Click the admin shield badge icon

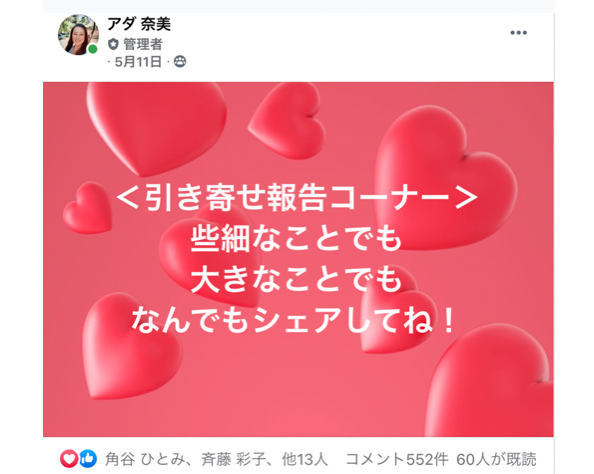click(113, 44)
